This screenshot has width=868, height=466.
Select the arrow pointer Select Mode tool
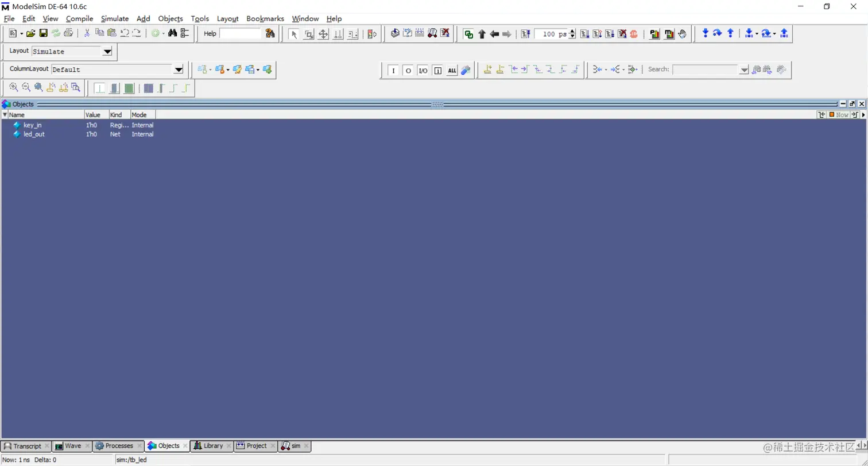pos(294,34)
